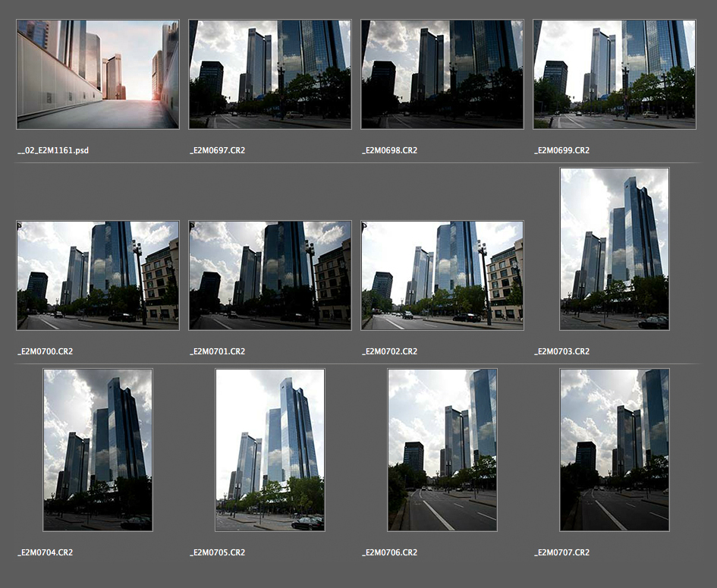Click the _E2M0697.CR2 filename text
Image resolution: width=717 pixels, height=588 pixels.
(x=217, y=150)
